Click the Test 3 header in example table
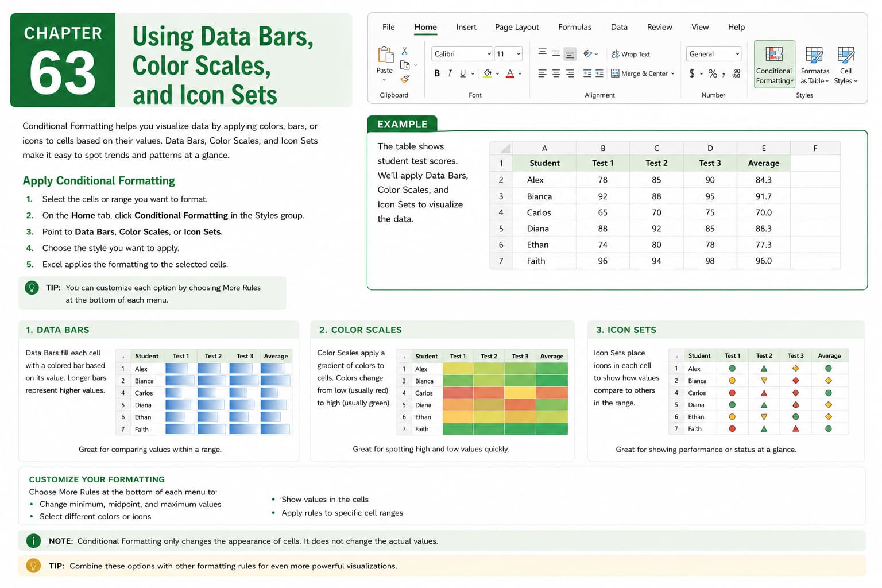 [x=710, y=163]
